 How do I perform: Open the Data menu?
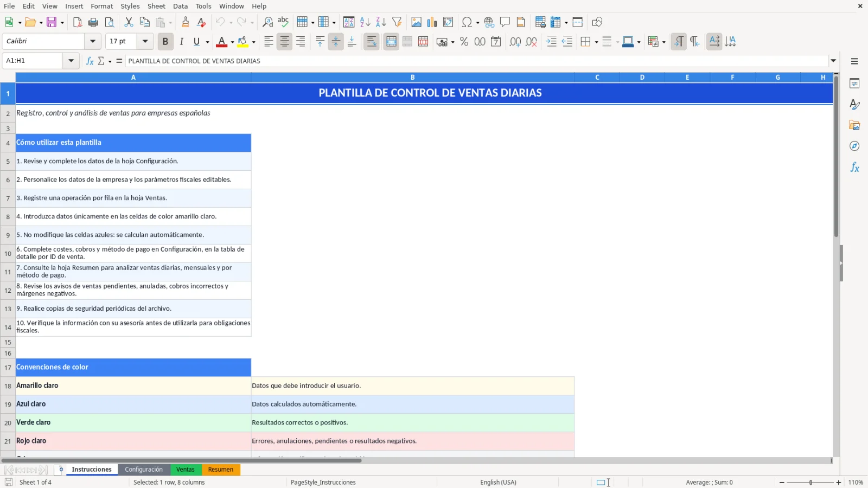181,6
